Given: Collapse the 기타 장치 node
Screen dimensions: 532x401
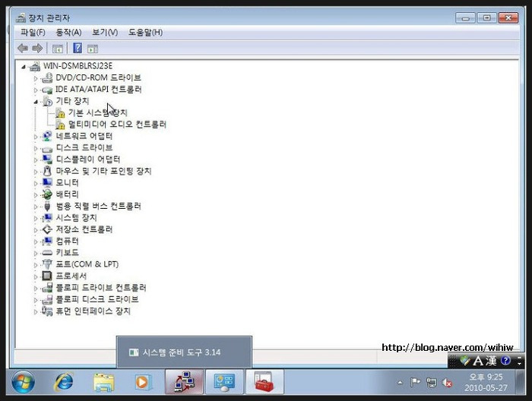Looking at the screenshot, I should pyautogui.click(x=36, y=102).
